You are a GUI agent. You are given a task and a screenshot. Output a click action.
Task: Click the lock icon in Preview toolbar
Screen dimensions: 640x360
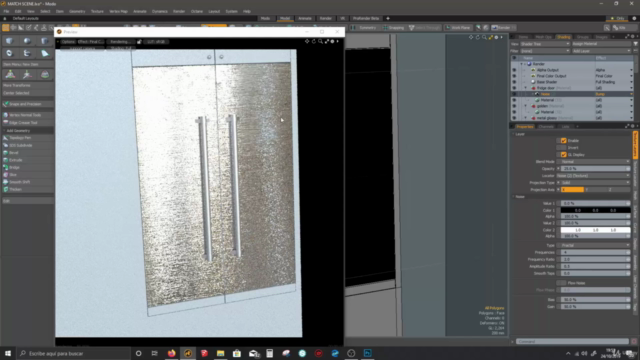pos(139,42)
